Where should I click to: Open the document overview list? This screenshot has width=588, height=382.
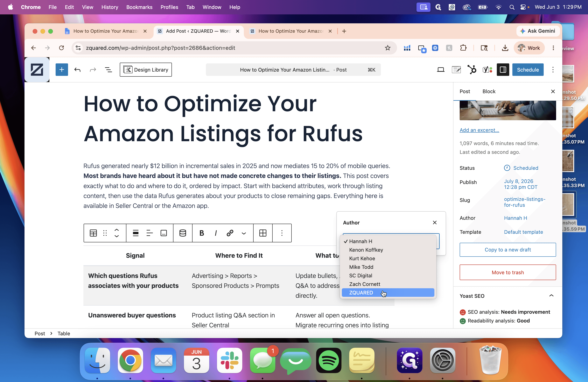tap(108, 70)
